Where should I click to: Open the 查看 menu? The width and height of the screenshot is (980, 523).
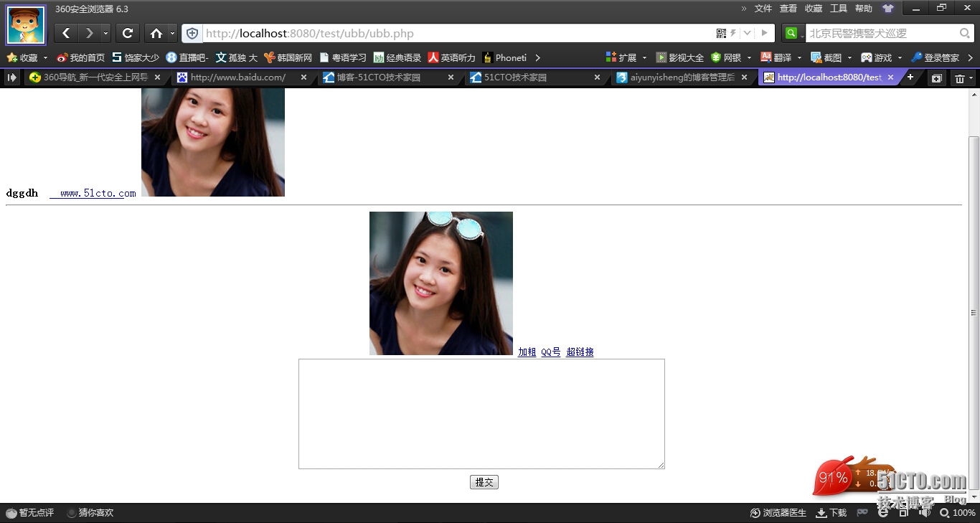coord(788,9)
